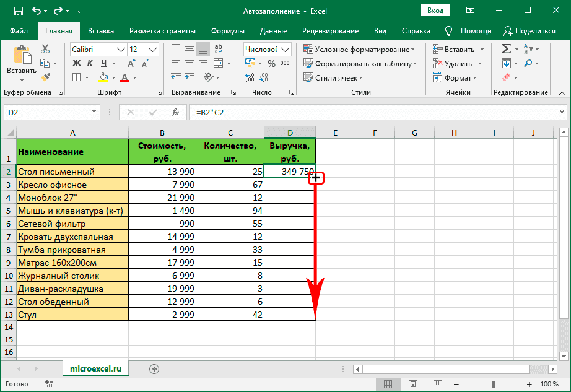Click the yellow fill color swatch button

coord(104,77)
